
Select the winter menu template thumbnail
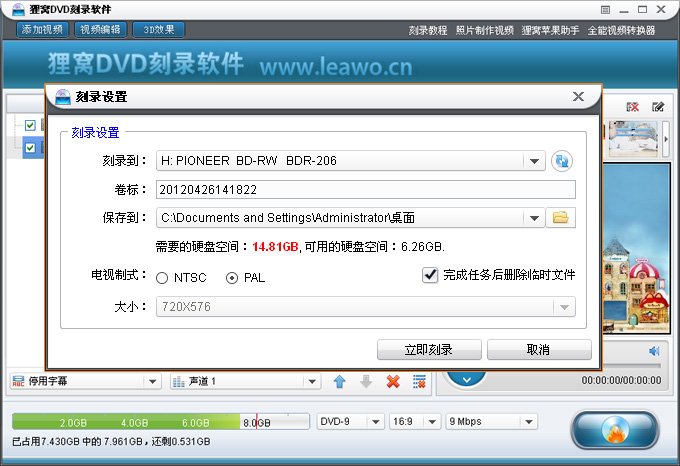pyautogui.click(x=633, y=139)
